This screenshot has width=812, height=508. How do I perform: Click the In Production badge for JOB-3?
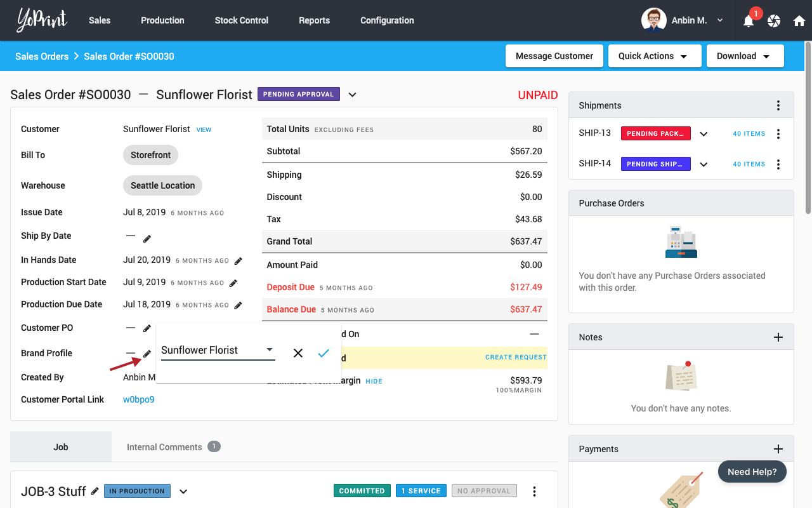pos(137,491)
